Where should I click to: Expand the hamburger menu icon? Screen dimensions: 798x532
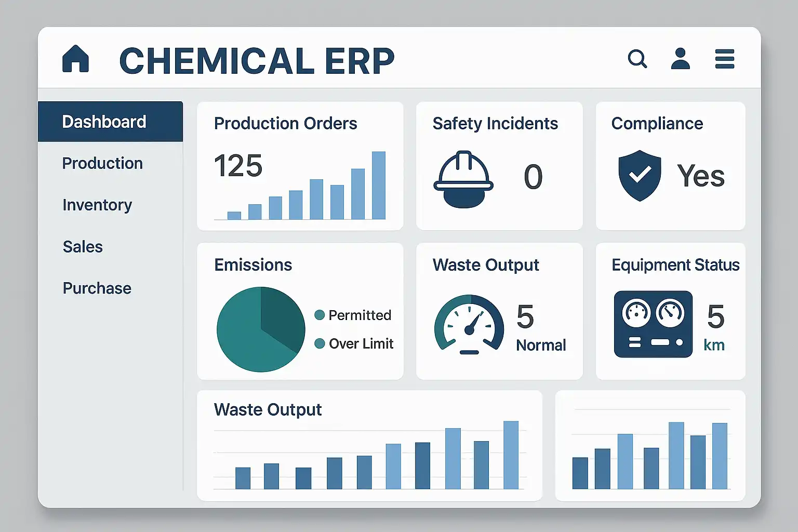724,59
